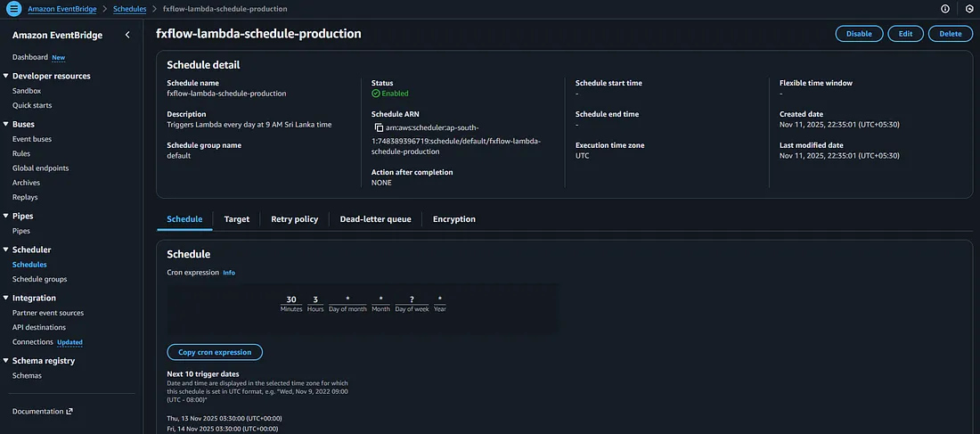
Task: Open the Retry policy tab
Action: click(294, 219)
